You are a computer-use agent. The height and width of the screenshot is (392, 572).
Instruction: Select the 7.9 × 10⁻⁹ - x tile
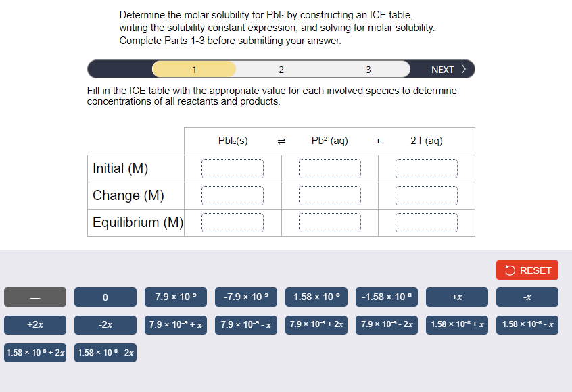click(x=245, y=325)
